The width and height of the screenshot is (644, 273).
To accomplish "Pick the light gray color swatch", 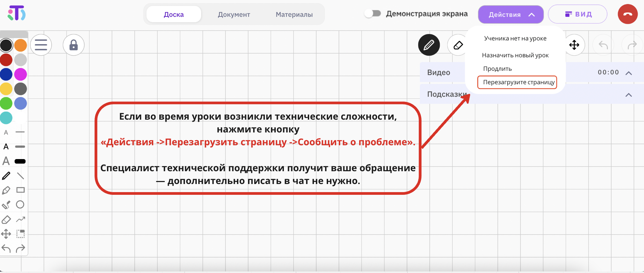I will (21, 60).
